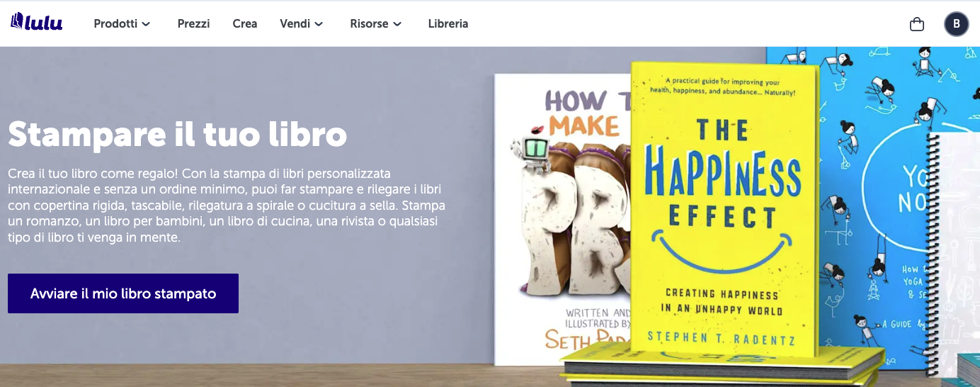This screenshot has height=387, width=980.
Task: Click Avviare il mio libro stampato button
Action: [123, 293]
